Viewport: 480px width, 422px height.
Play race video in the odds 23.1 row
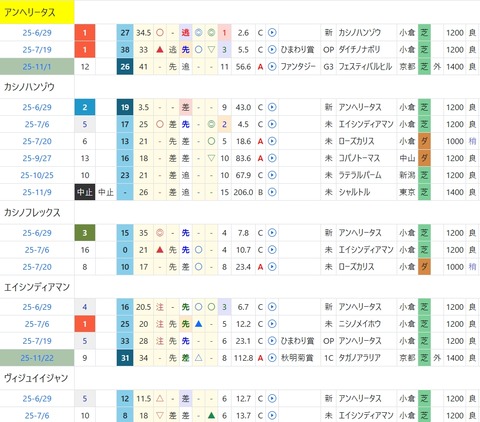pyautogui.click(x=272, y=341)
